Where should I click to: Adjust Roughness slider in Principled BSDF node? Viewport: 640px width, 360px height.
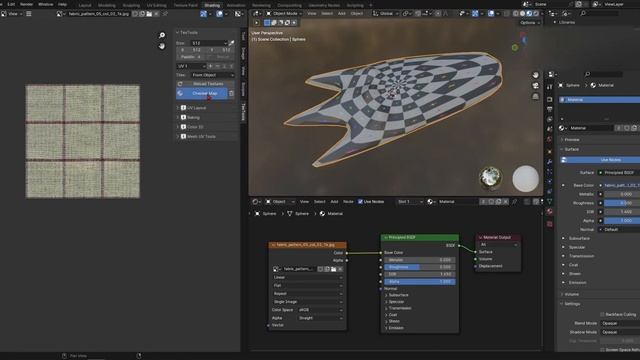[x=420, y=267]
